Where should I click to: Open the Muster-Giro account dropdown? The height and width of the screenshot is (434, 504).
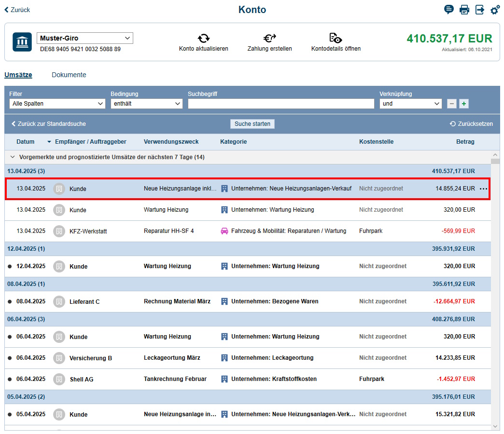[x=85, y=38]
